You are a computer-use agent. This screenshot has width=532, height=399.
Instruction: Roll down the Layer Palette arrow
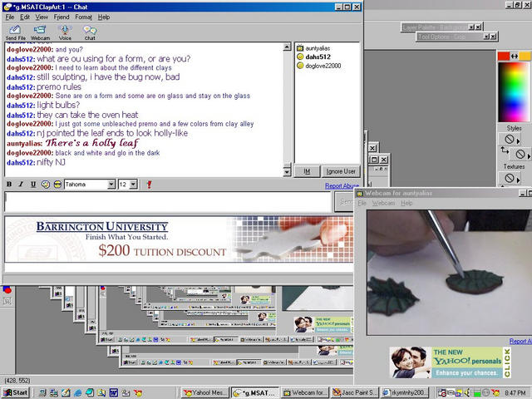pos(471,27)
